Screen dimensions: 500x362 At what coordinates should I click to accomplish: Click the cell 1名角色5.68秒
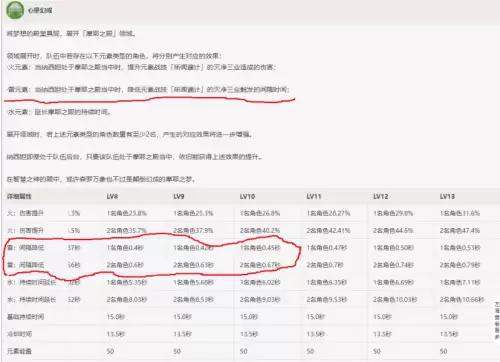coord(193,283)
